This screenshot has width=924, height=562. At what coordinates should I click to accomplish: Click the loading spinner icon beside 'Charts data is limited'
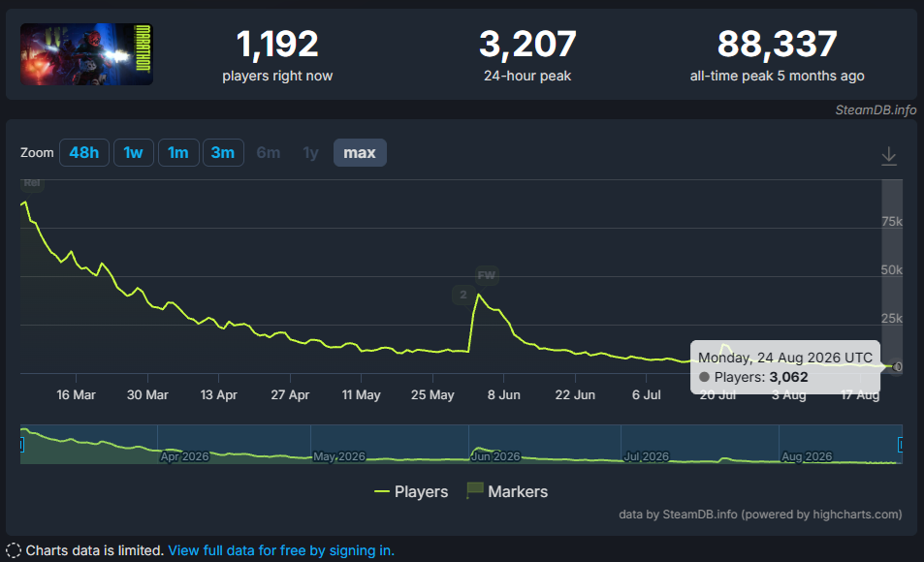(13, 550)
